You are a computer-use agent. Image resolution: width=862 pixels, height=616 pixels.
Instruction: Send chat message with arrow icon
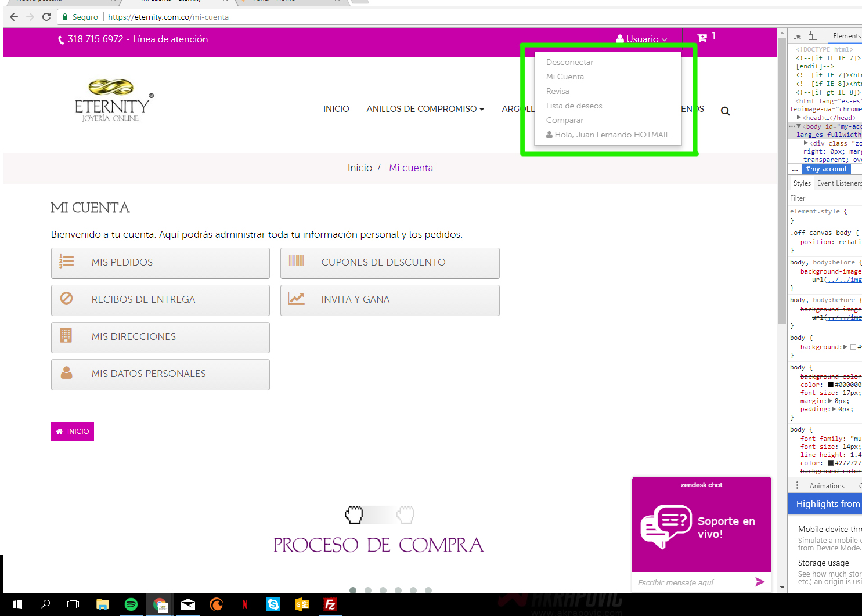pyautogui.click(x=760, y=582)
